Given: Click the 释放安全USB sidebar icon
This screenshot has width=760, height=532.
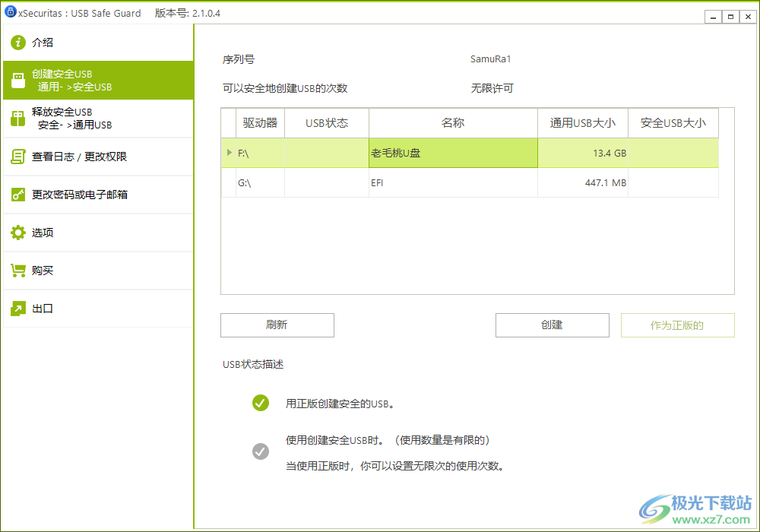Looking at the screenshot, I should click(17, 118).
